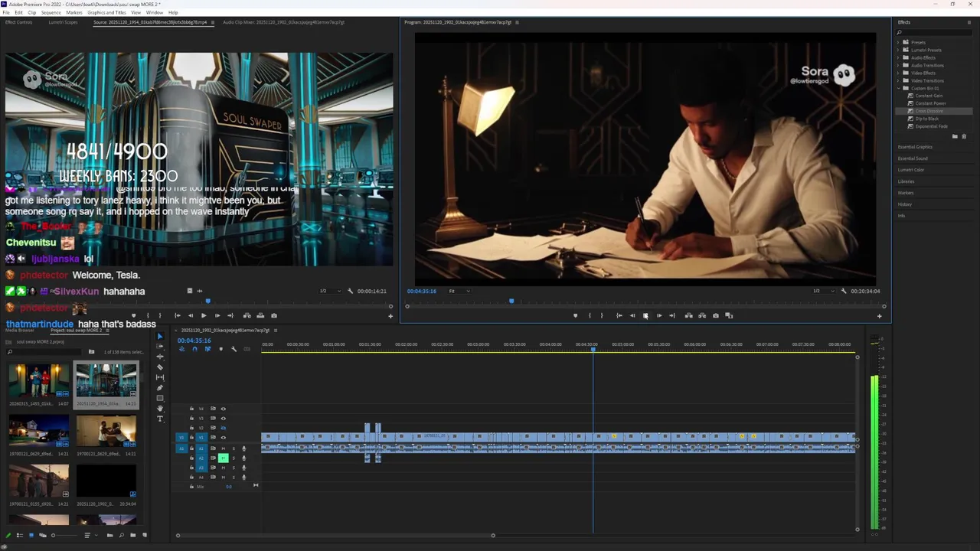Mark Out in the Program monitor
The image size is (980, 551).
[x=602, y=315]
